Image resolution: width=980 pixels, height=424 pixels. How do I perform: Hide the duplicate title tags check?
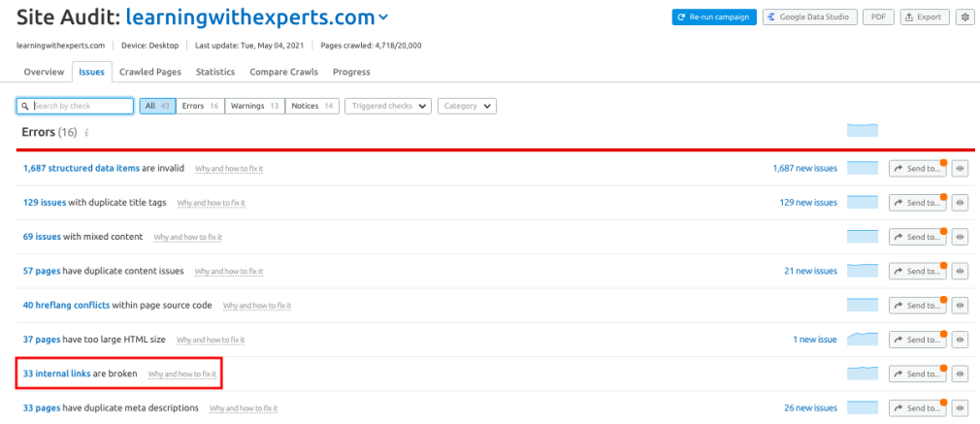pos(960,203)
